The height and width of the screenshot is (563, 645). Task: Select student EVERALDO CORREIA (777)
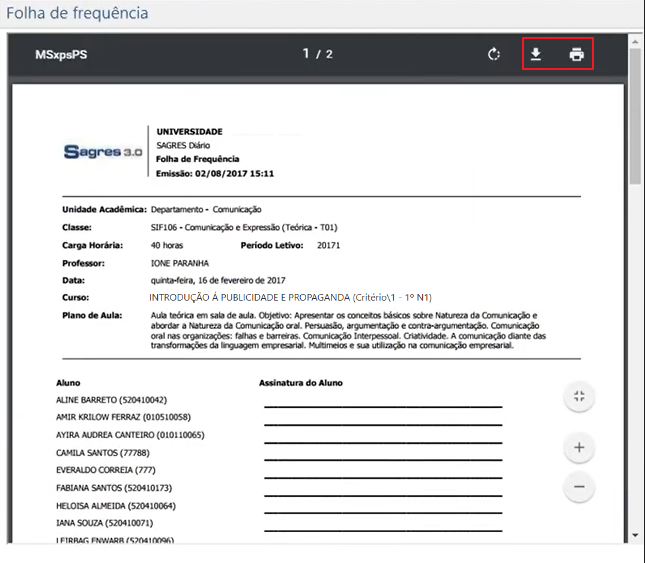tap(106, 470)
